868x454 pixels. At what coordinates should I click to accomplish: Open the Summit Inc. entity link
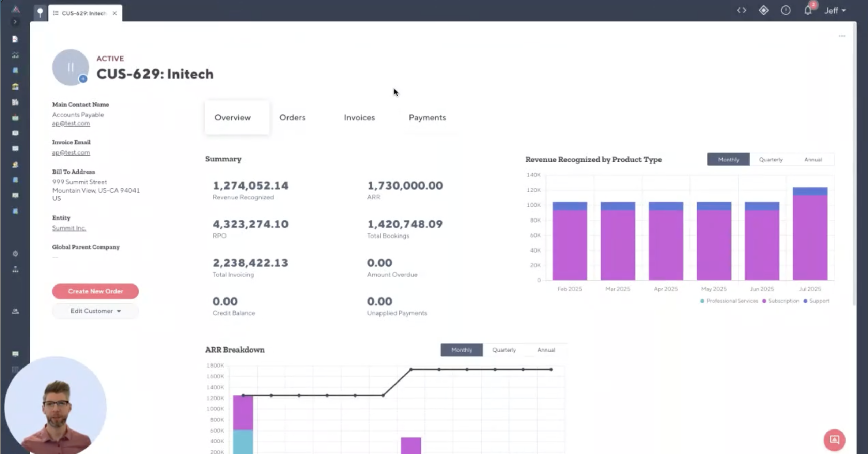(69, 228)
